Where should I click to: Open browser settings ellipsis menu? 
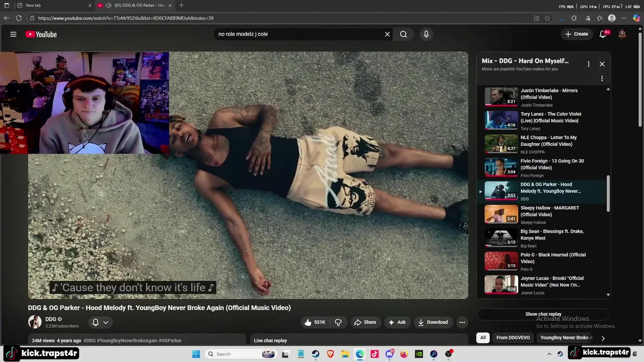624,18
